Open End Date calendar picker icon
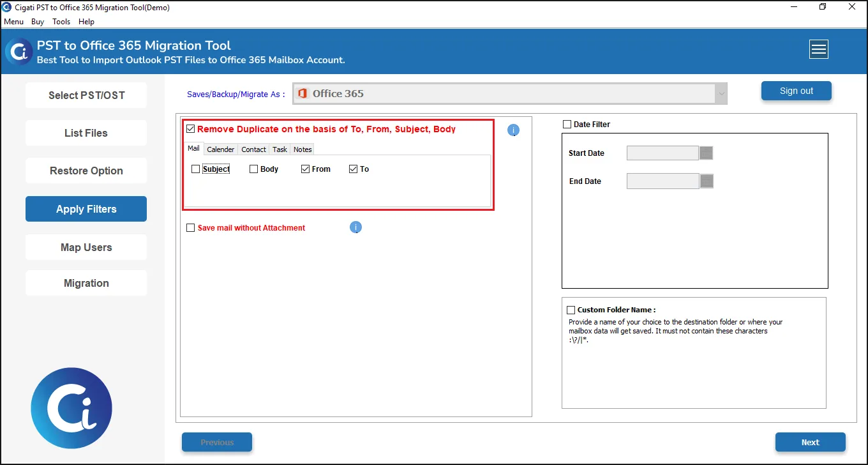 (707, 181)
